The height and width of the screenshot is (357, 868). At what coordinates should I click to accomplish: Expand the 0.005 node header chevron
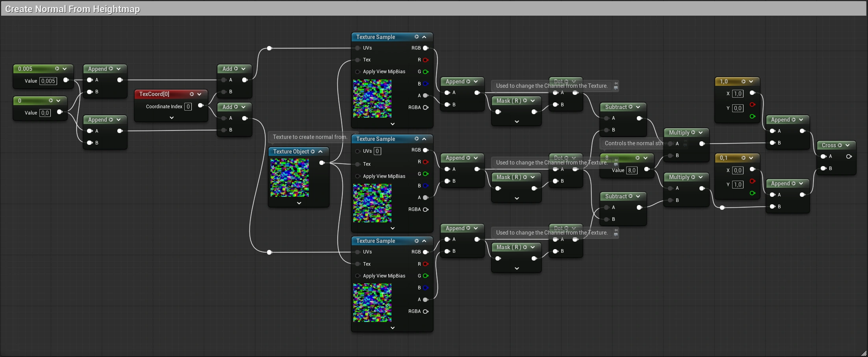65,68
